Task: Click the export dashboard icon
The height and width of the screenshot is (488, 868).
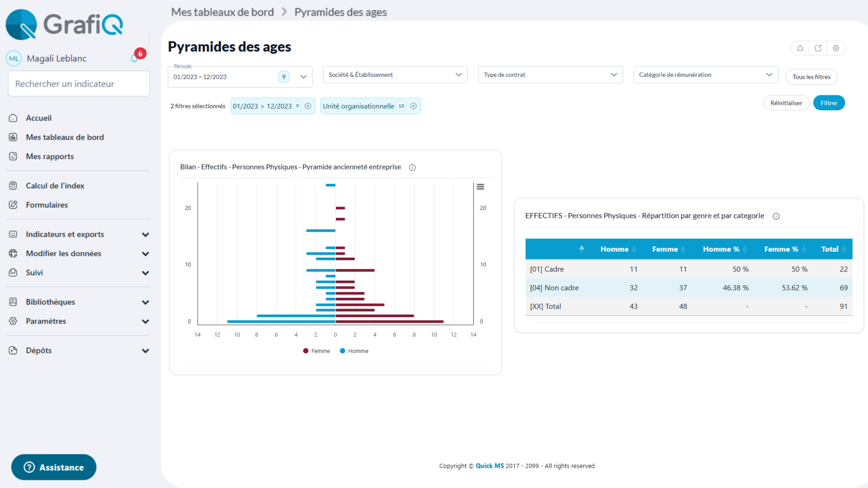Action: point(818,48)
